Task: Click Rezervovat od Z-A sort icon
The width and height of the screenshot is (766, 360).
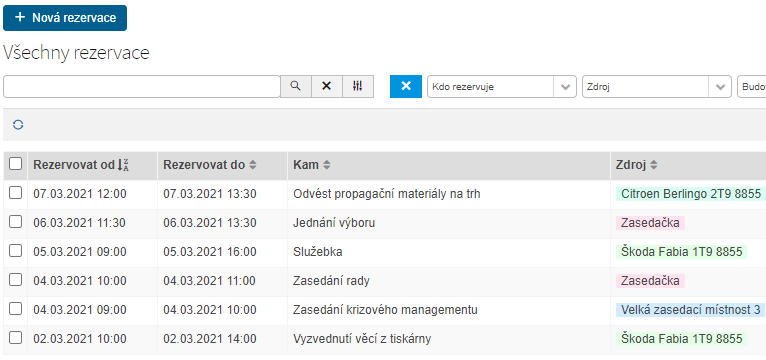Action: coord(124,165)
